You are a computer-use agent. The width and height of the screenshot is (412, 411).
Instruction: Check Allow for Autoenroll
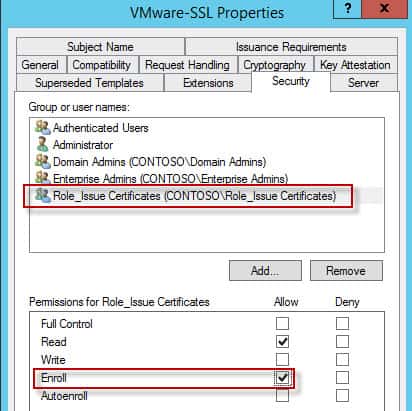[282, 395]
